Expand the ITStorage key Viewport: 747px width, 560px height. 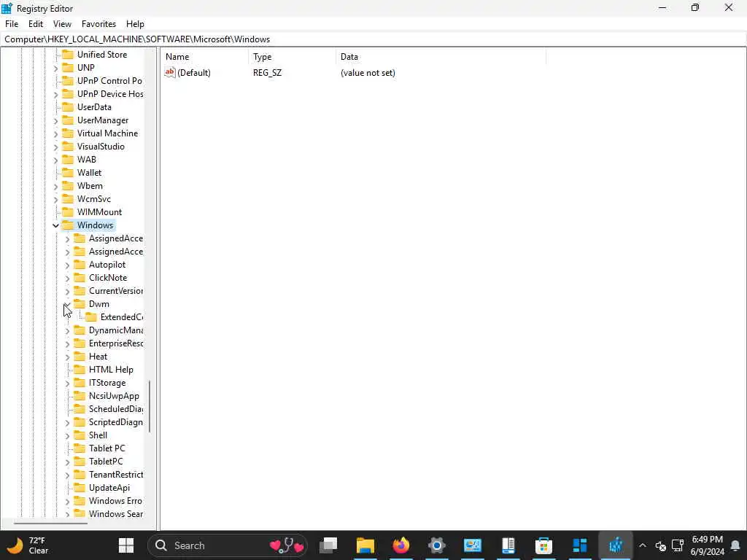(x=67, y=383)
